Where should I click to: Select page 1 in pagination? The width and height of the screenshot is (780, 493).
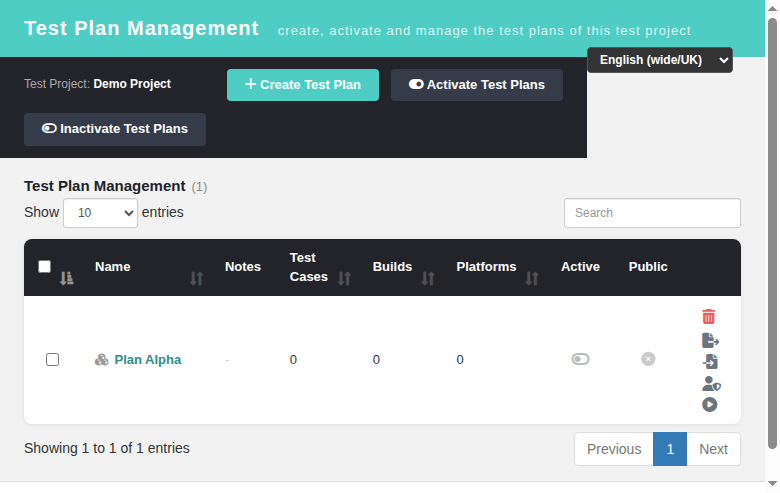tap(670, 449)
